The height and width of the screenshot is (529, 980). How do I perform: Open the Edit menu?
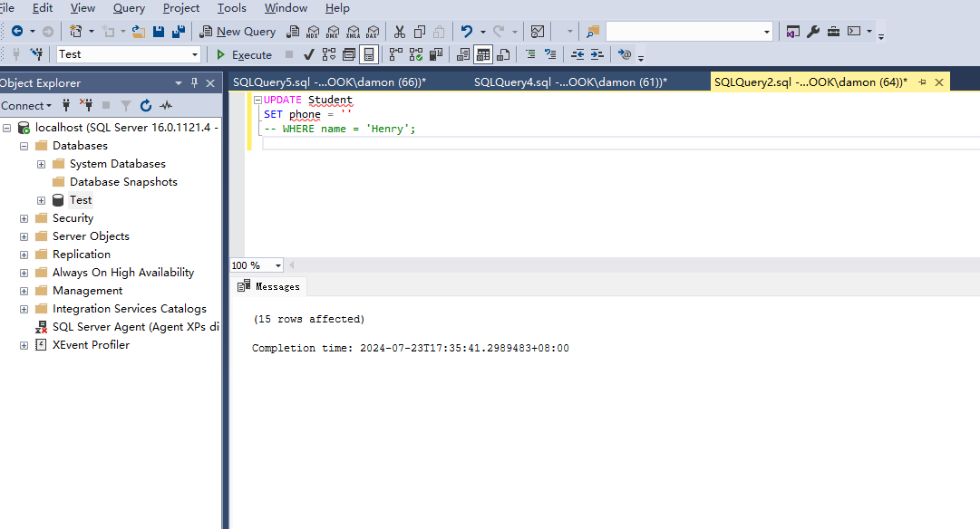point(43,8)
